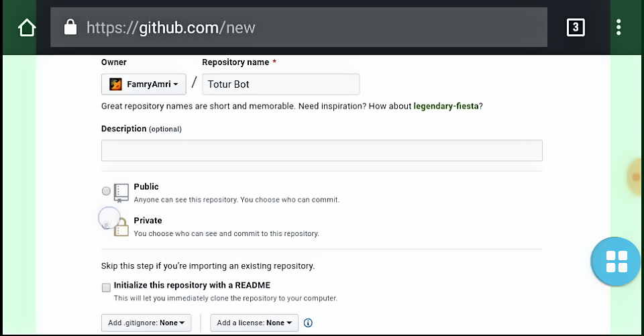
Task: Click the legendary-fiesta name suggestion
Action: pyautogui.click(x=446, y=106)
